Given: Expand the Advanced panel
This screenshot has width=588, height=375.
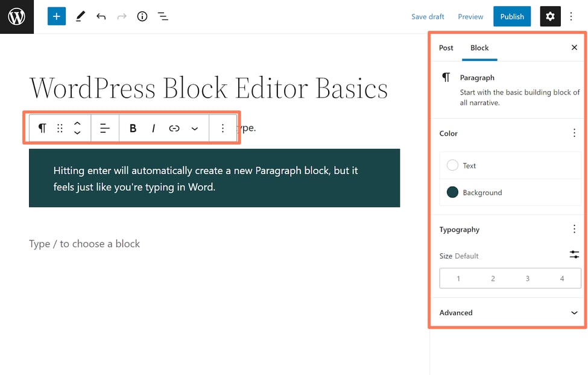Looking at the screenshot, I should click(574, 312).
